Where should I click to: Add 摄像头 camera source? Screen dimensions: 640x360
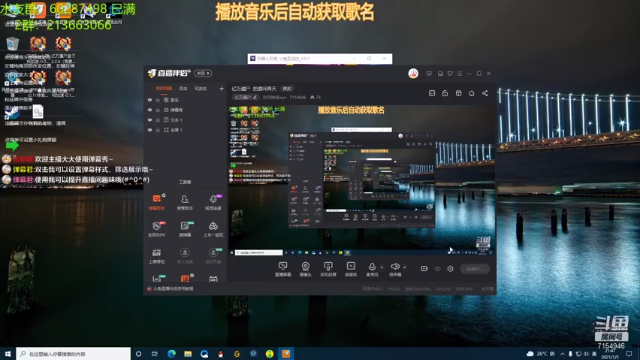(305, 269)
